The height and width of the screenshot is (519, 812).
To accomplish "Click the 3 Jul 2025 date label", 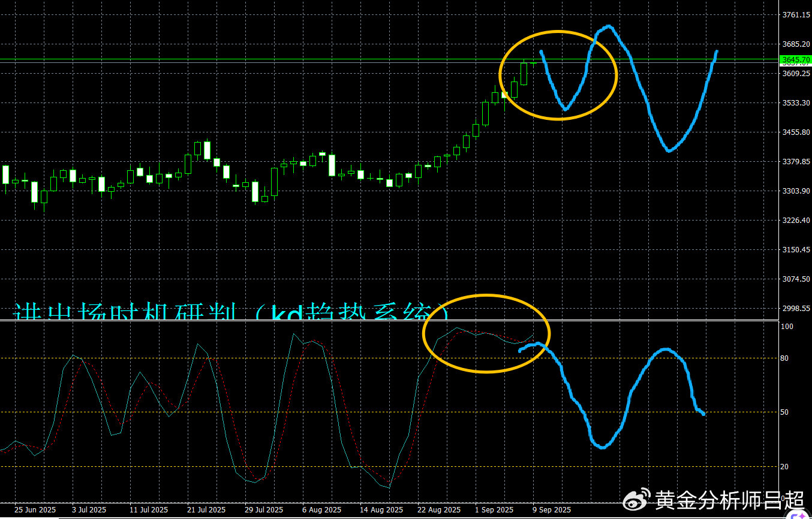I will [x=91, y=510].
